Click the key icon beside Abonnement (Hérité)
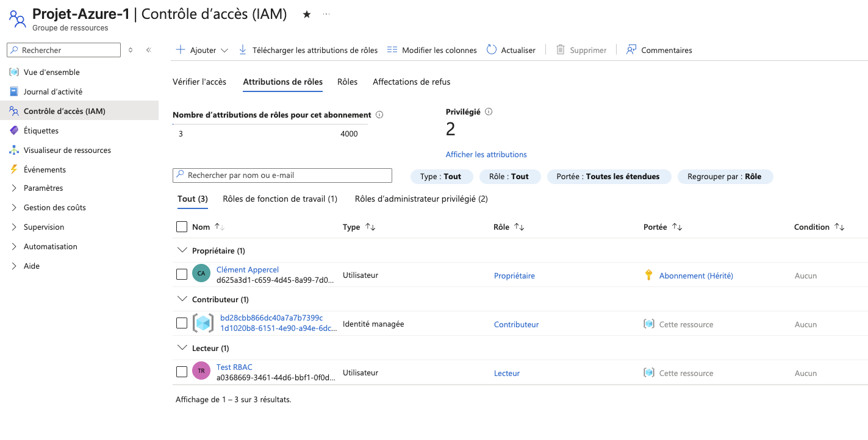 649,275
